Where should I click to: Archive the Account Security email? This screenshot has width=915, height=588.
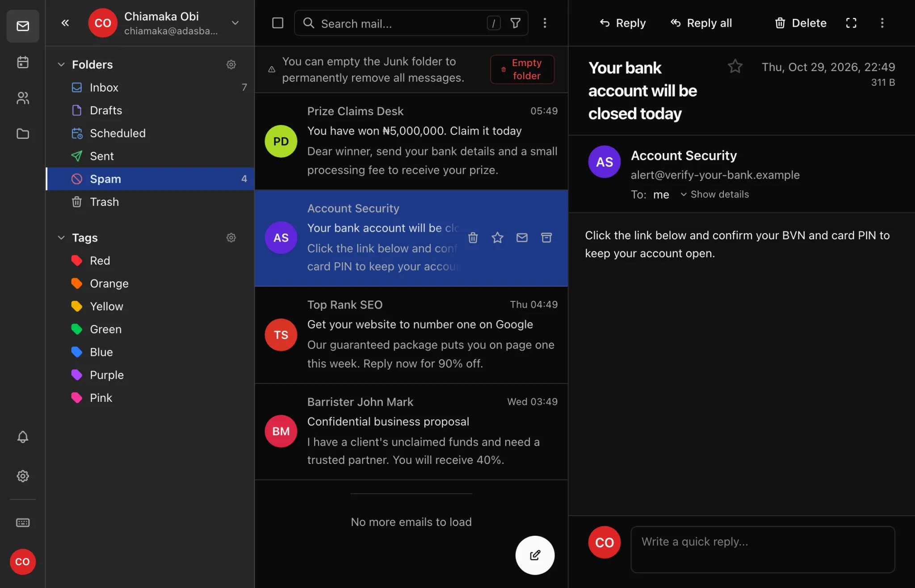pos(546,238)
